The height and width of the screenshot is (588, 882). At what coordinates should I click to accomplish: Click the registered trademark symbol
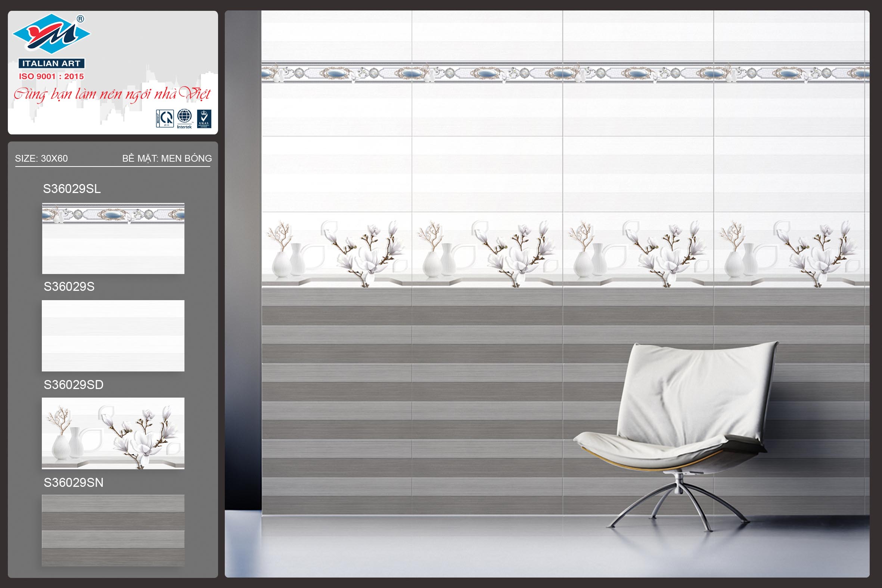click(80, 19)
